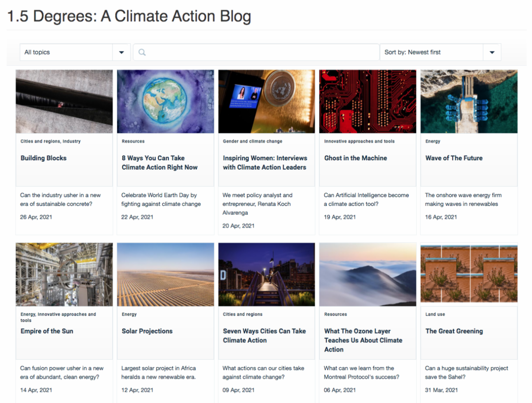532x403 pixels.
Task: Click the search magnifier icon
Action: pyautogui.click(x=141, y=52)
